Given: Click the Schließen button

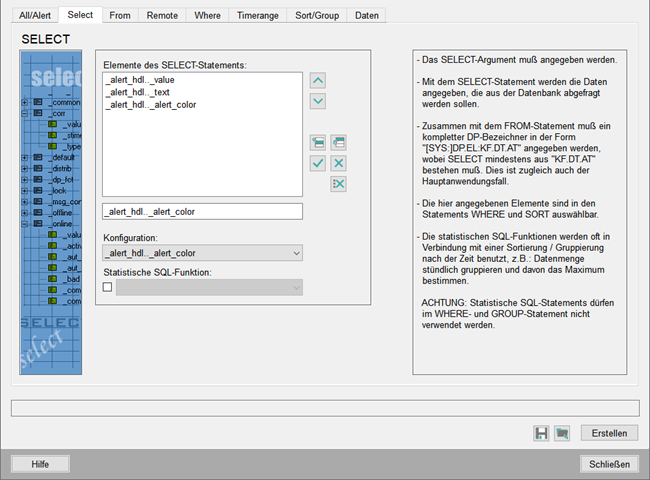Looking at the screenshot, I should click(x=608, y=464).
